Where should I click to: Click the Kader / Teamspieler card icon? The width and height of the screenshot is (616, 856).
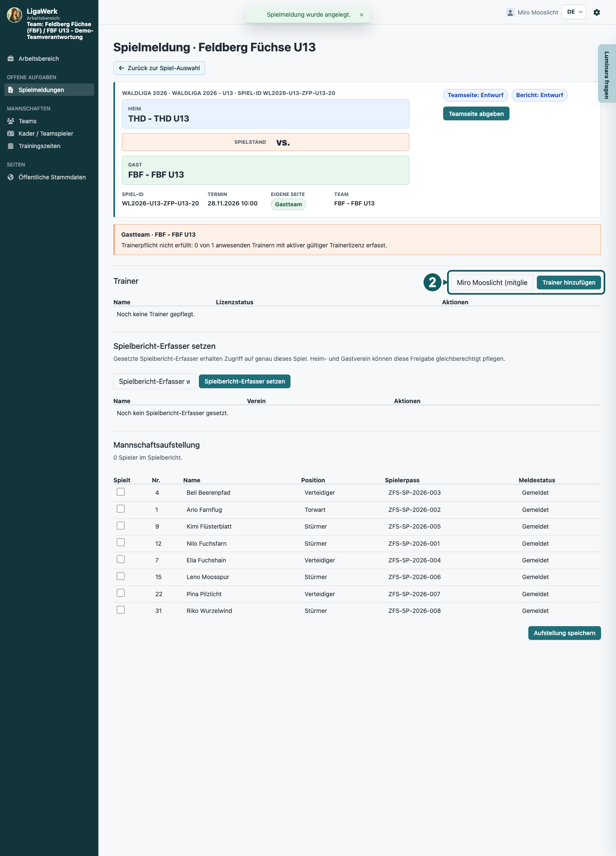[x=11, y=134]
